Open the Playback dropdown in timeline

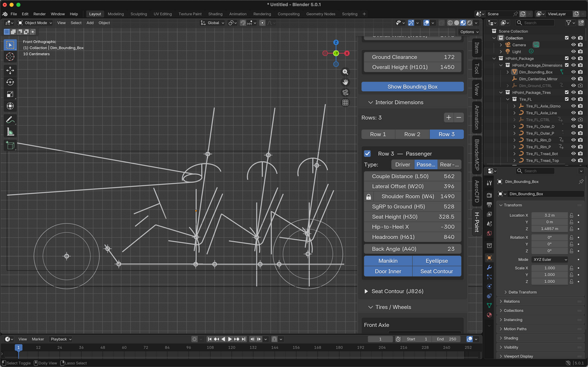61,339
